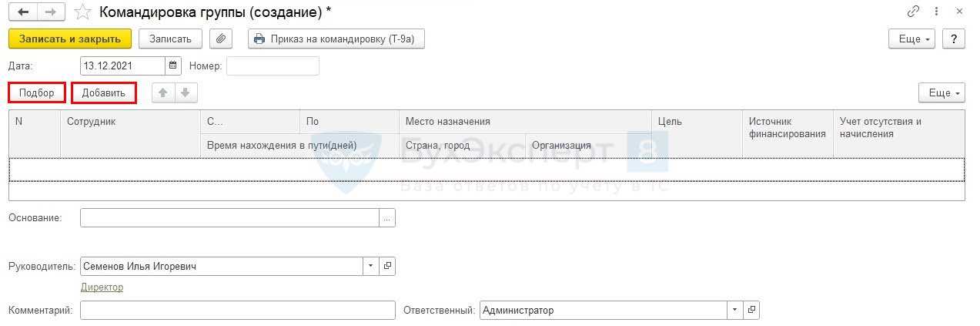980x326 pixels.
Task: Click the Номер input field
Action: pos(273,66)
